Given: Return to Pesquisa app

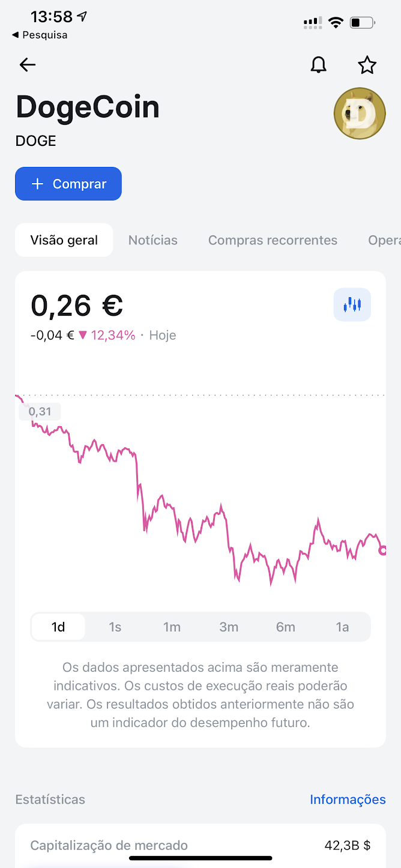Looking at the screenshot, I should click(40, 35).
